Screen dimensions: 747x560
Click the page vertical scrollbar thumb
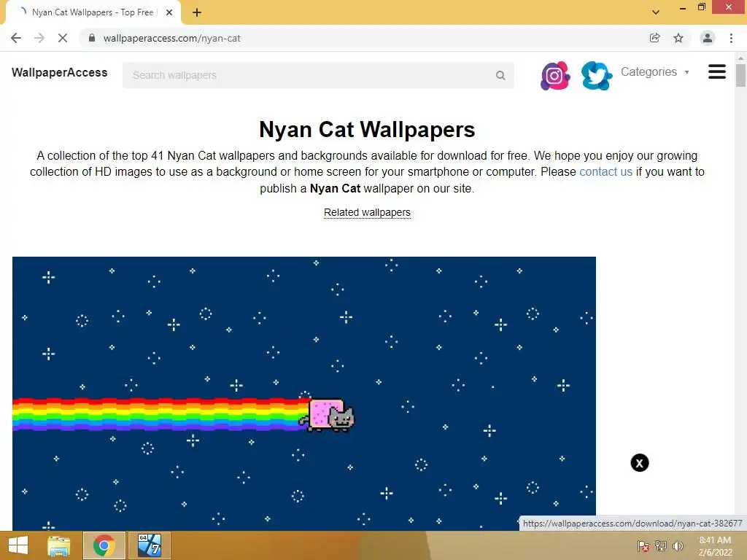click(740, 75)
